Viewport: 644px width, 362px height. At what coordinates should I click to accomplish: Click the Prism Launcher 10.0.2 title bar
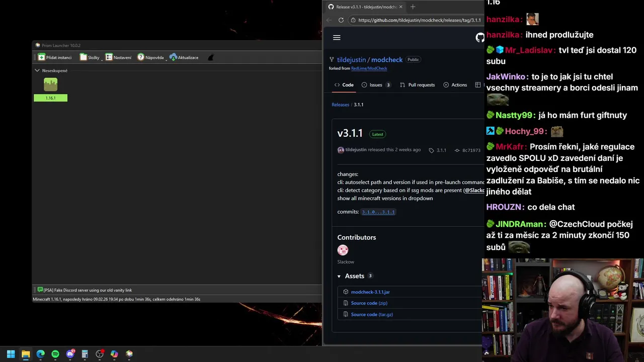click(177, 45)
